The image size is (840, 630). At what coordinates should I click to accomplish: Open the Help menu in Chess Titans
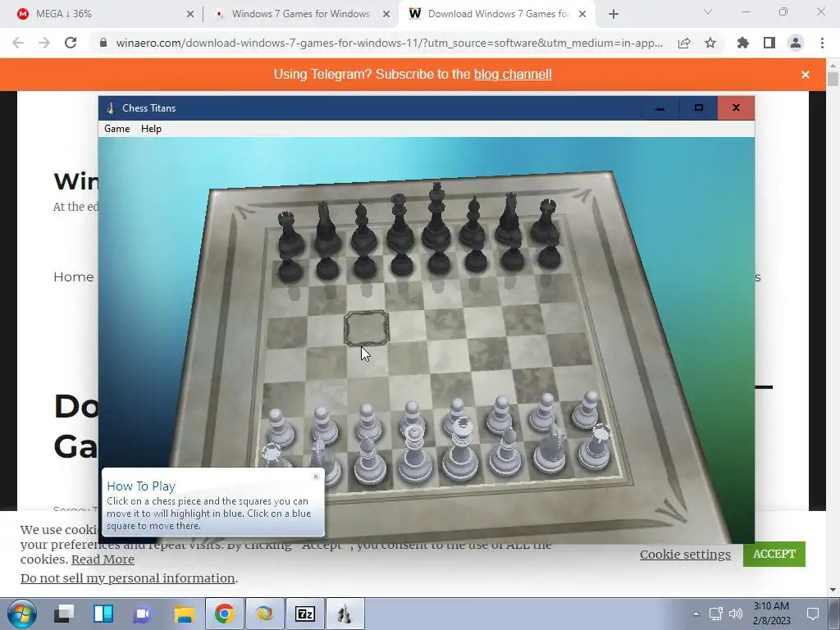pos(151,129)
